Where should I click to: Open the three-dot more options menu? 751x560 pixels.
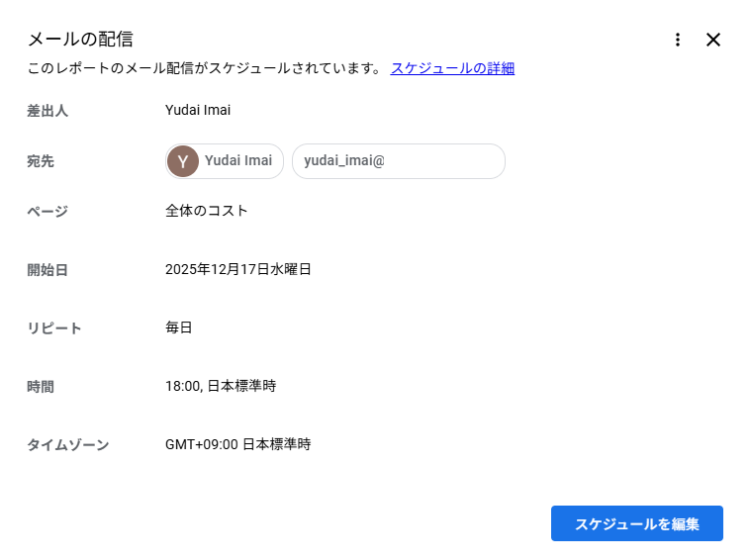tap(678, 40)
